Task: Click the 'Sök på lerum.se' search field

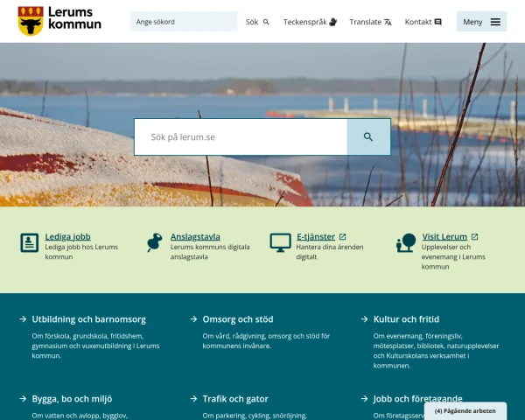Action: (241, 136)
